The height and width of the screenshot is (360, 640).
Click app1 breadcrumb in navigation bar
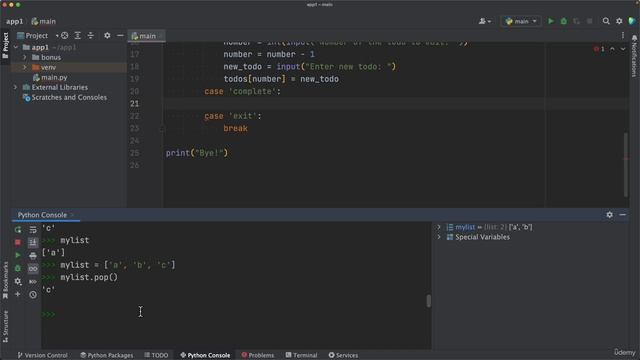14,21
